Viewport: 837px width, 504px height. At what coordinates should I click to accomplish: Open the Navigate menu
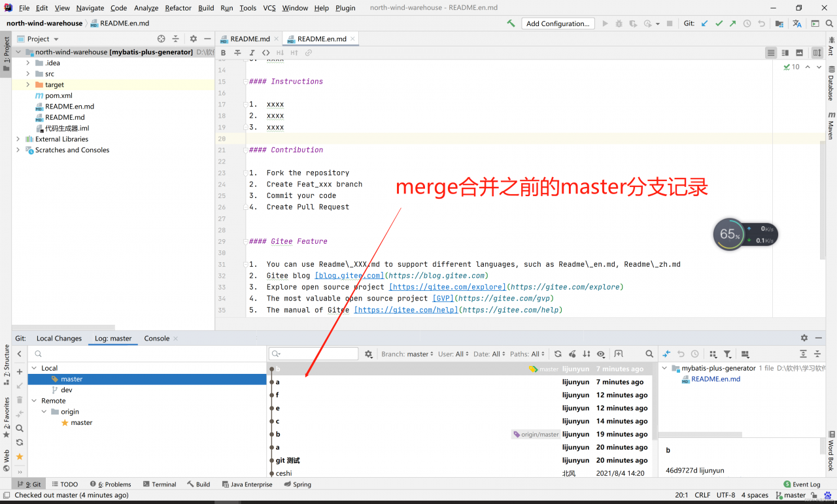pos(90,8)
